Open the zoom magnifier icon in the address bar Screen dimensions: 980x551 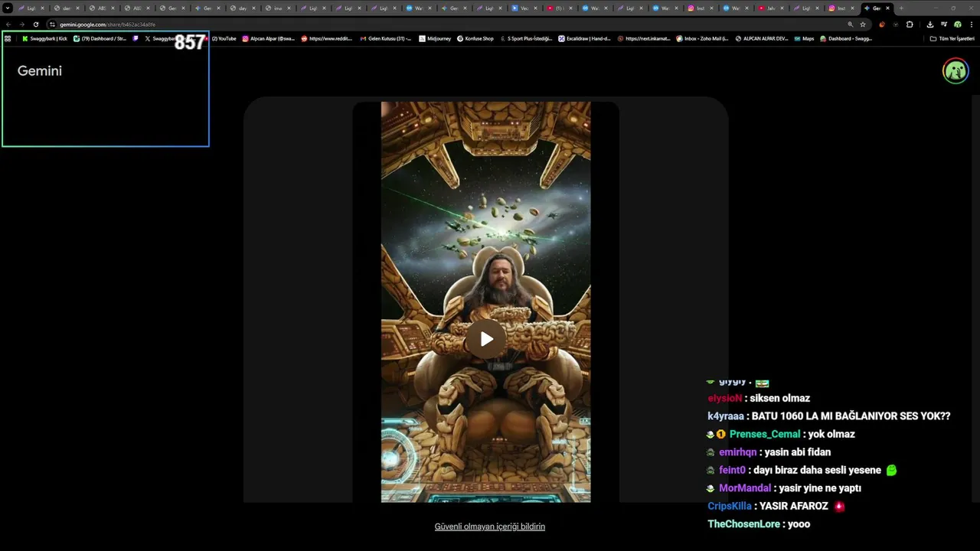pos(850,24)
